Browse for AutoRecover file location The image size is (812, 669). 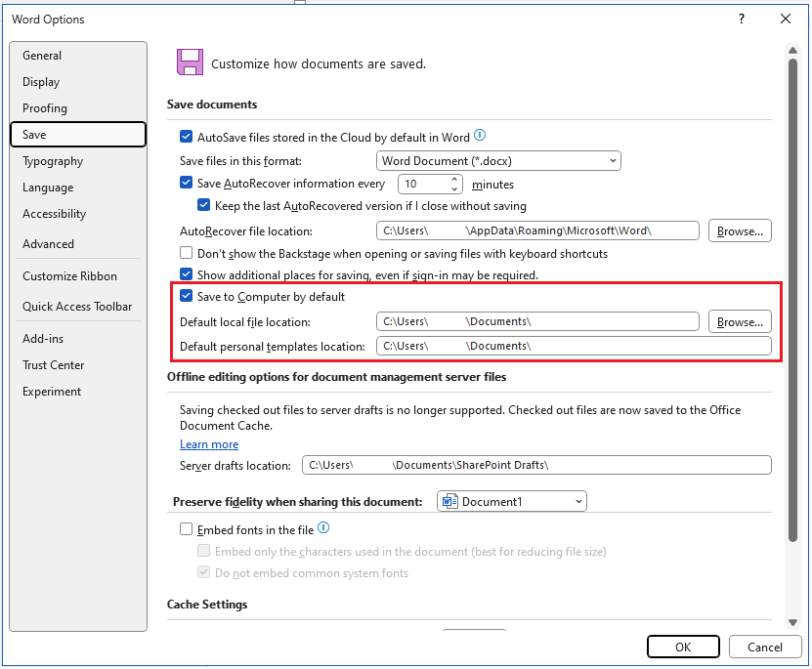pyautogui.click(x=740, y=231)
